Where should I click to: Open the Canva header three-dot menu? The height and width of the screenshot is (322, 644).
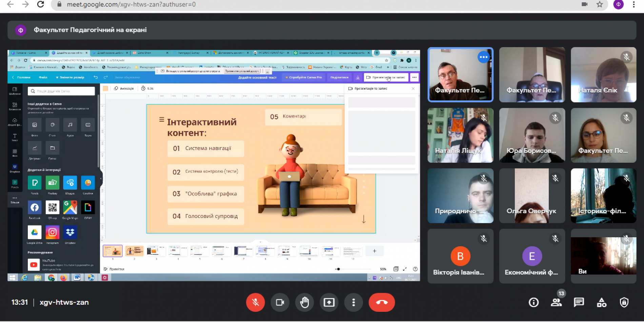pos(414,77)
